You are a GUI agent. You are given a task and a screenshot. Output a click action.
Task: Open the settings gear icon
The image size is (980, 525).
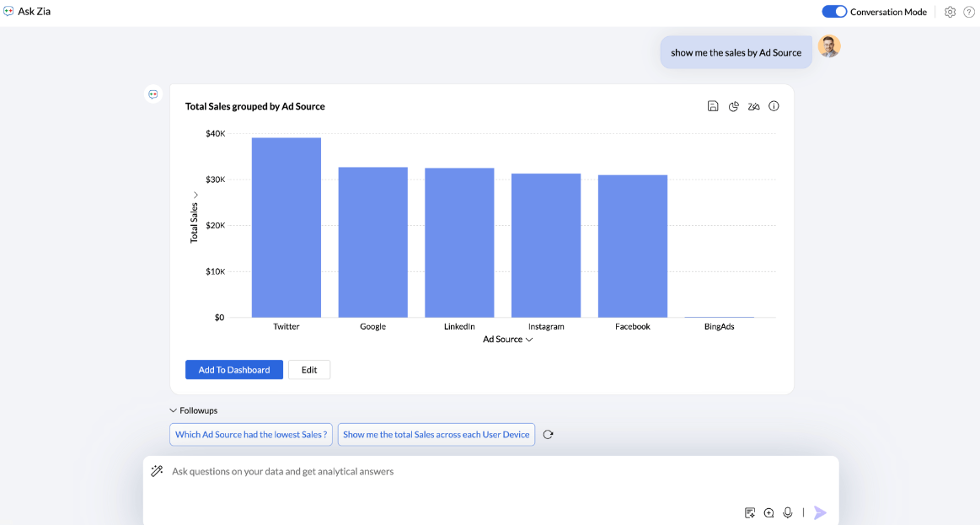pyautogui.click(x=950, y=12)
